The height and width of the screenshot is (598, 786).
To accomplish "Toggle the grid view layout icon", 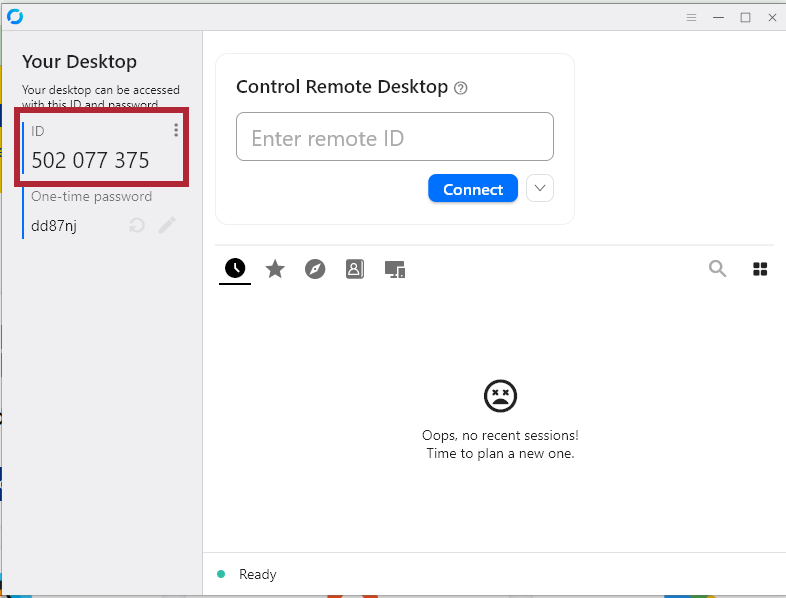I will pyautogui.click(x=760, y=269).
